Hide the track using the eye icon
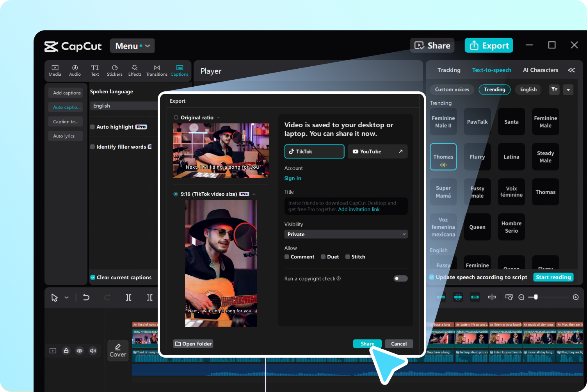 [80, 351]
